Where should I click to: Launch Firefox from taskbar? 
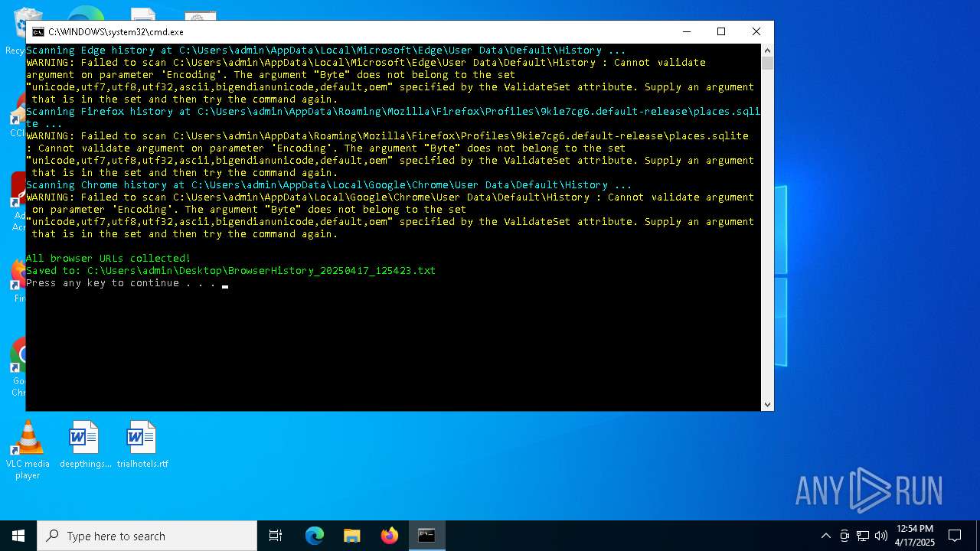[x=390, y=536]
